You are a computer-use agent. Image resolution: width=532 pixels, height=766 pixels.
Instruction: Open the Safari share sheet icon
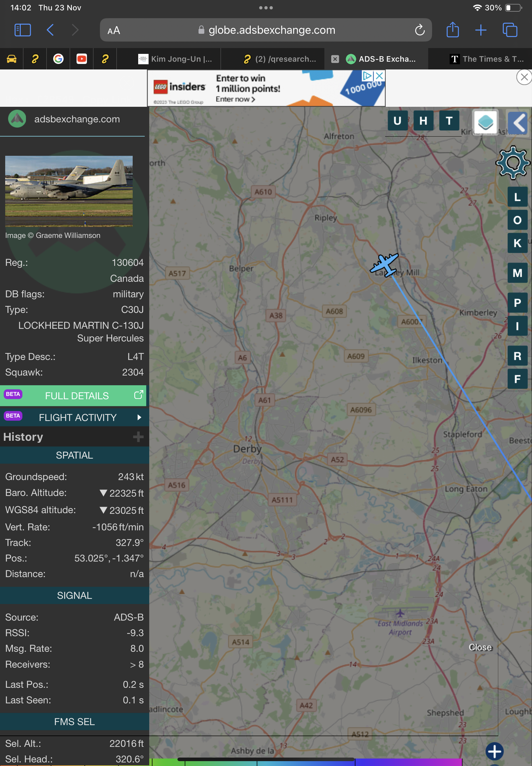(x=452, y=30)
